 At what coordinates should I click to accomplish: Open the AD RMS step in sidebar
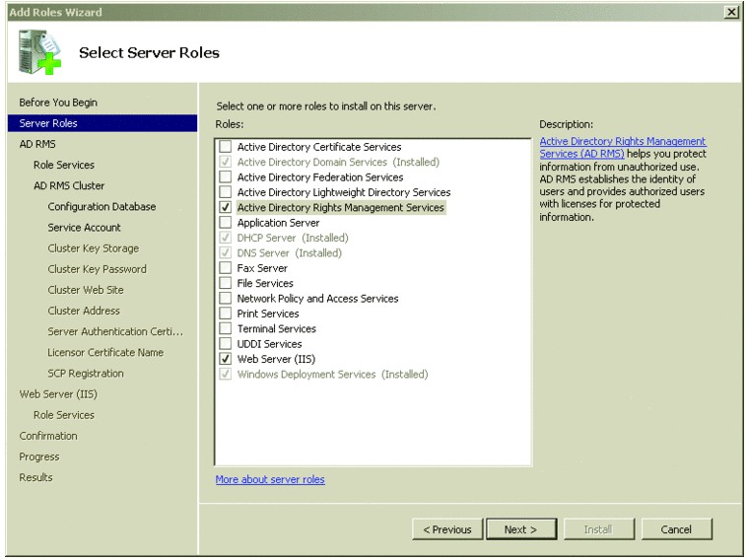[37, 144]
